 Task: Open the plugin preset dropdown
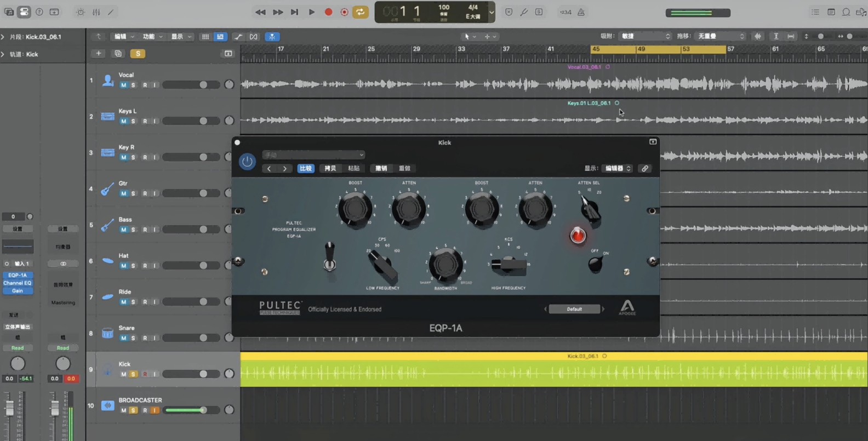[313, 154]
